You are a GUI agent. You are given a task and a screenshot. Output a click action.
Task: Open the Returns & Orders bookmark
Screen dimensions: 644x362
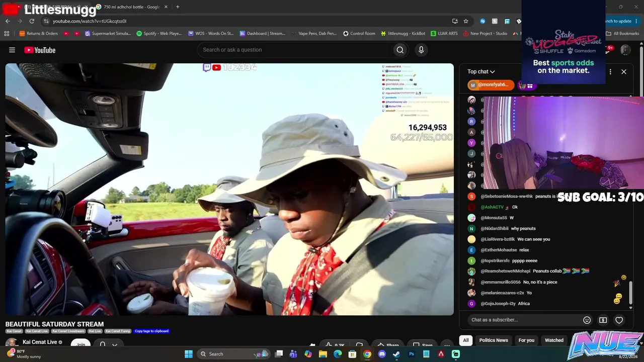coord(39,34)
